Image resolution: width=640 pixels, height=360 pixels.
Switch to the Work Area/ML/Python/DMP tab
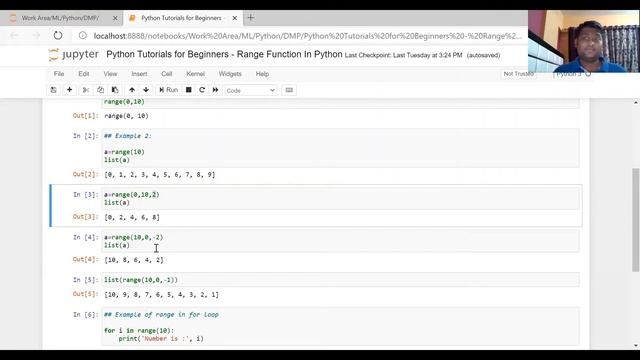pos(60,18)
